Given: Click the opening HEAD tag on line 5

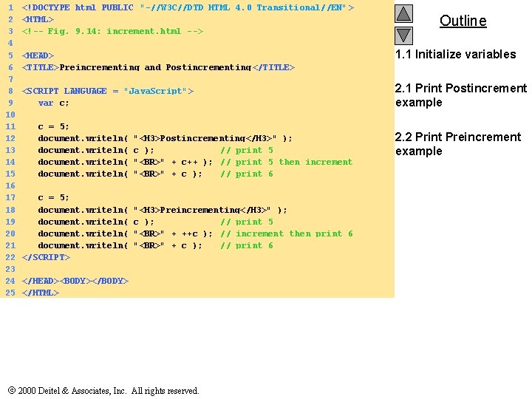Looking at the screenshot, I should tap(38, 55).
